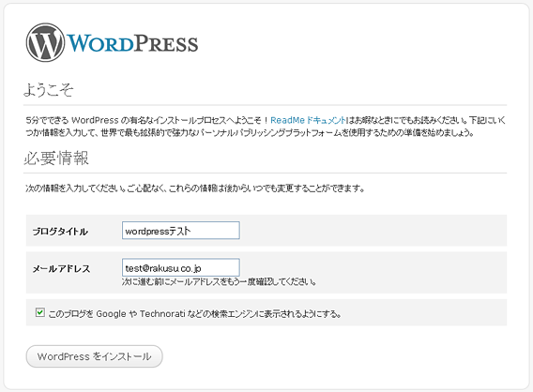Open the ReadMe ドキュメント link

point(308,120)
